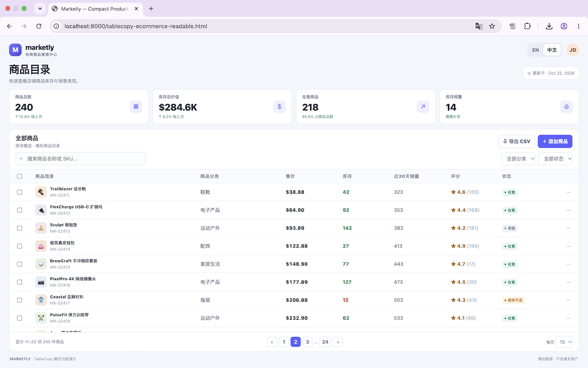Bookmark this page with the star icon
This screenshot has width=588, height=368.
point(492,26)
